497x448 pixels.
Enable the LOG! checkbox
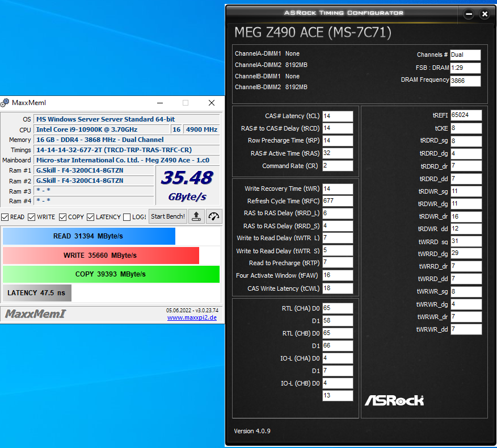tap(127, 217)
